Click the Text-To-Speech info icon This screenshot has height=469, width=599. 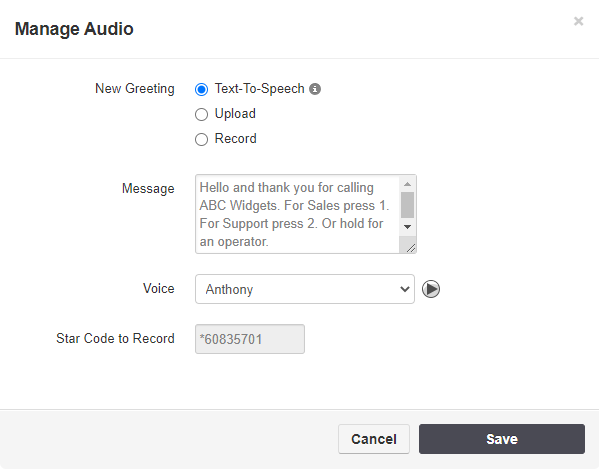(x=315, y=89)
